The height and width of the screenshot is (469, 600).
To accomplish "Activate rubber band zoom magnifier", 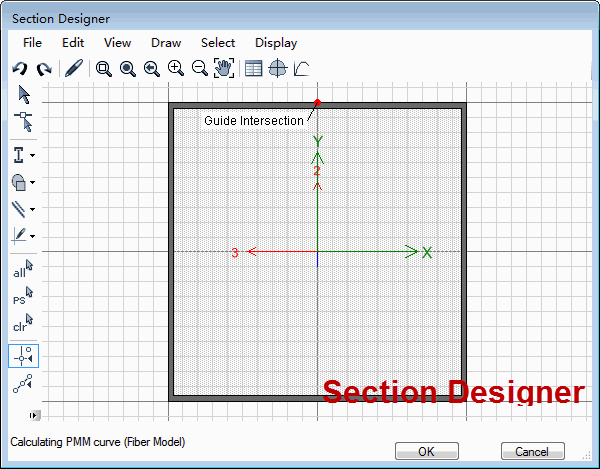I will 104,69.
